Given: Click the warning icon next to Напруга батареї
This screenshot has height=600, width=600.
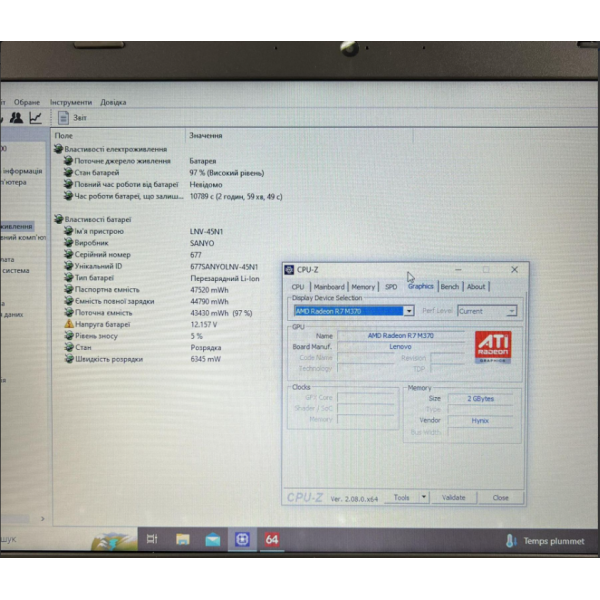Looking at the screenshot, I should 68,324.
